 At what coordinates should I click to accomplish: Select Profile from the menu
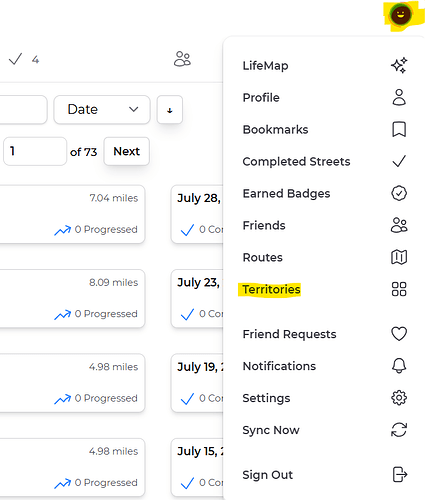(261, 98)
